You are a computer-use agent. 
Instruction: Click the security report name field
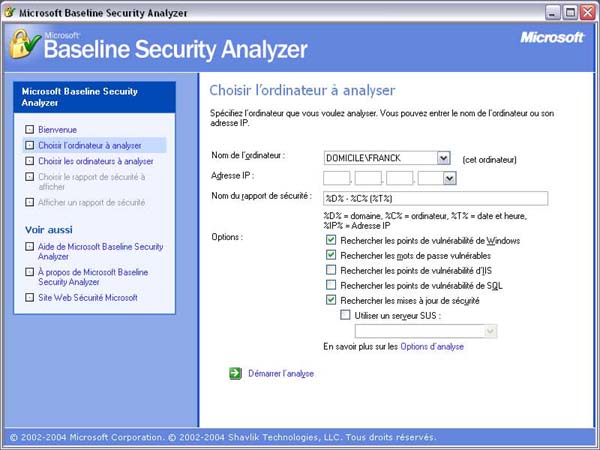tap(436, 198)
